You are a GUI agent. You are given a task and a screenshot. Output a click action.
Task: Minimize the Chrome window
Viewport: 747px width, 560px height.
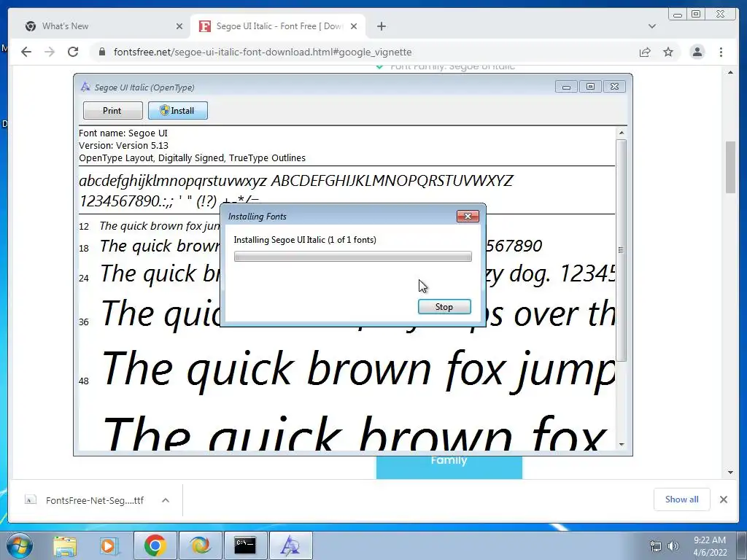point(678,15)
